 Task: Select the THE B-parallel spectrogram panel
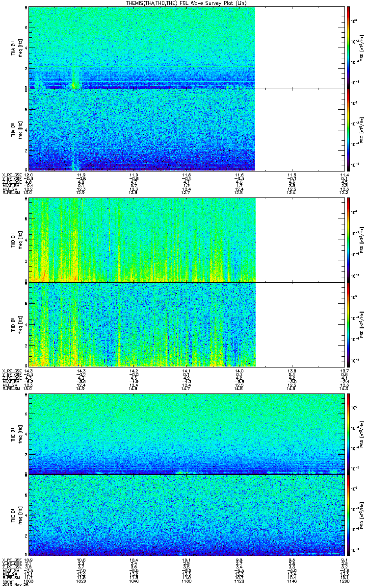click(x=186, y=514)
